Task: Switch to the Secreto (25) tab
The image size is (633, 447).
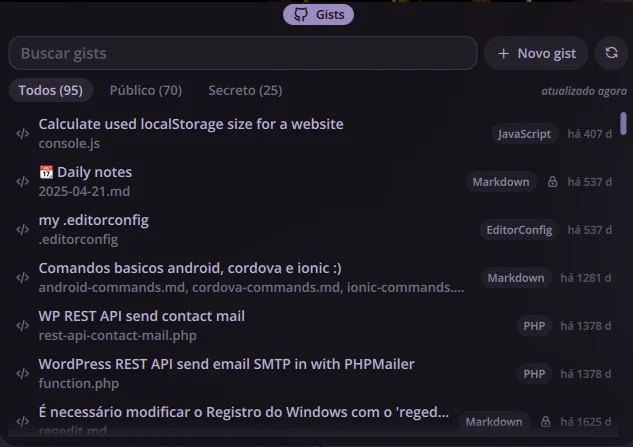Action: (x=245, y=90)
